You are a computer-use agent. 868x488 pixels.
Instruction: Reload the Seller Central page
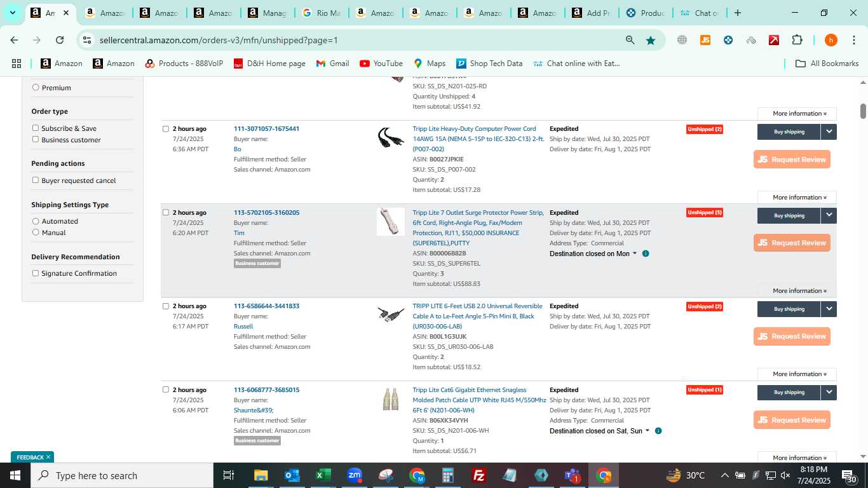60,40
